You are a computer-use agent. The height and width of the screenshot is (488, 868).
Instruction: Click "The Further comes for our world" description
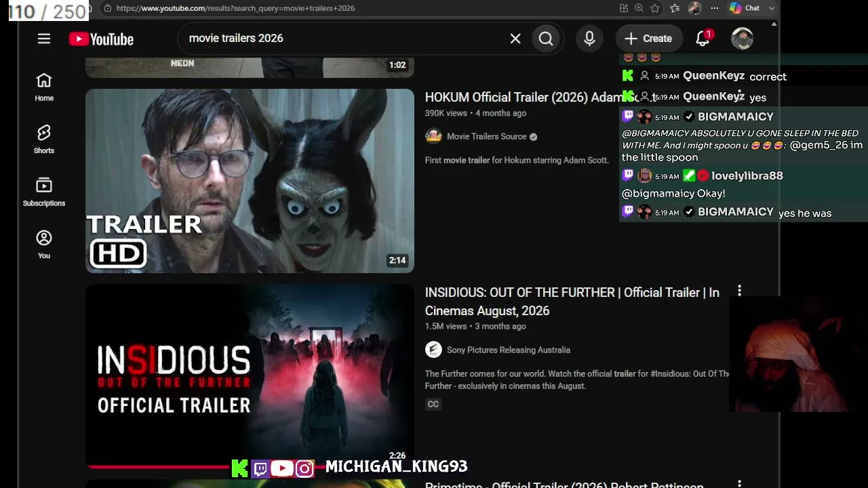pos(577,380)
